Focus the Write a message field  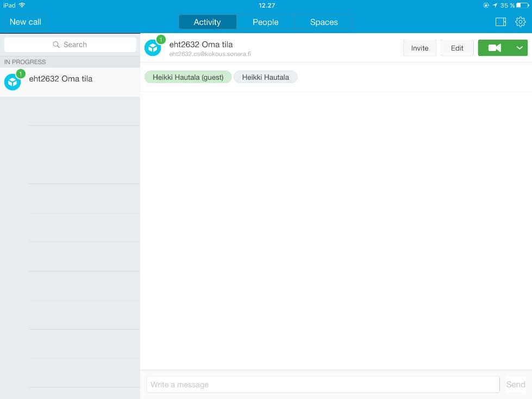[323, 384]
